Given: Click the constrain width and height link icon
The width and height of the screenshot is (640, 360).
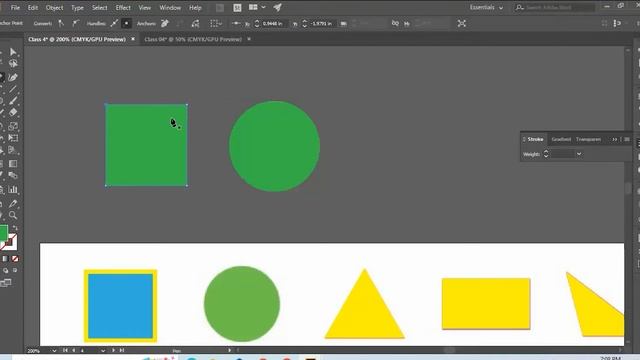Looking at the screenshot, I should (395, 24).
